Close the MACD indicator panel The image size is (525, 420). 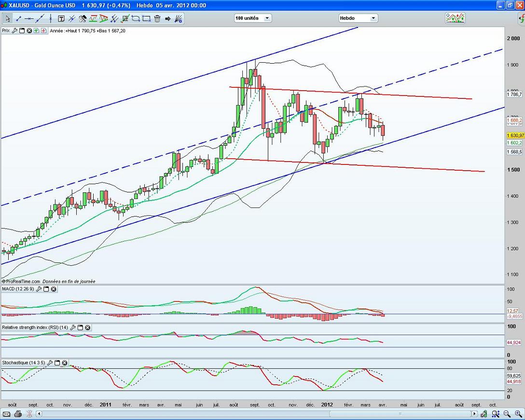pos(54,289)
